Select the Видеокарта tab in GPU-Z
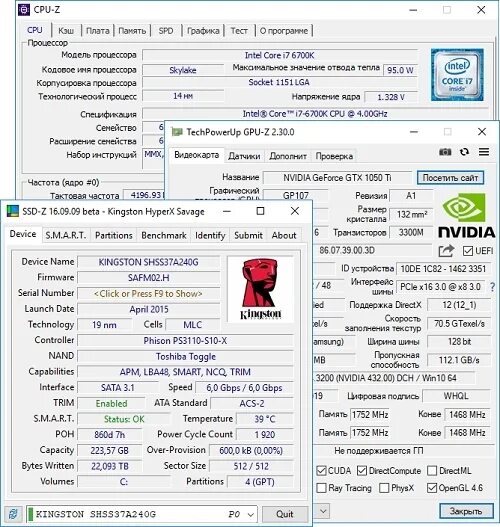The height and width of the screenshot is (527, 500). pos(197,155)
